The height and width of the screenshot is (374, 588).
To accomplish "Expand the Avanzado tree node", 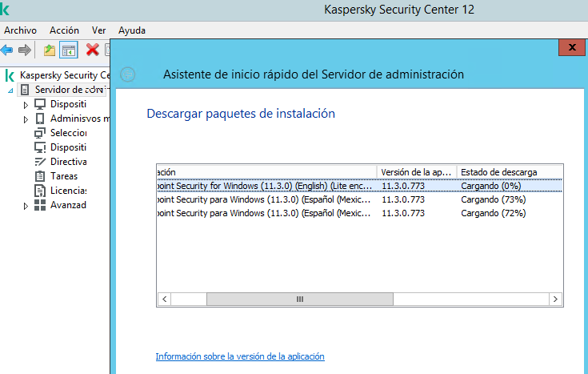I will coord(26,206).
